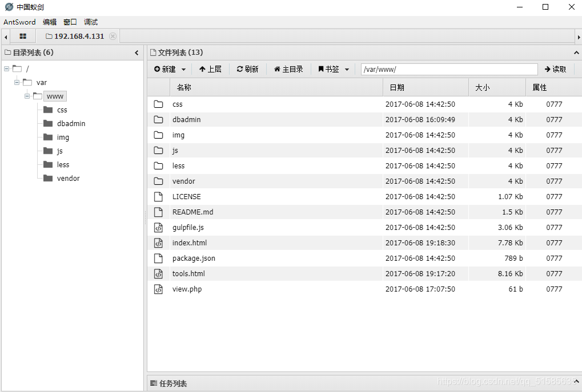Image resolution: width=582 pixels, height=392 pixels.
Task: Collapse the 文件列表 panel
Action: click(x=576, y=52)
